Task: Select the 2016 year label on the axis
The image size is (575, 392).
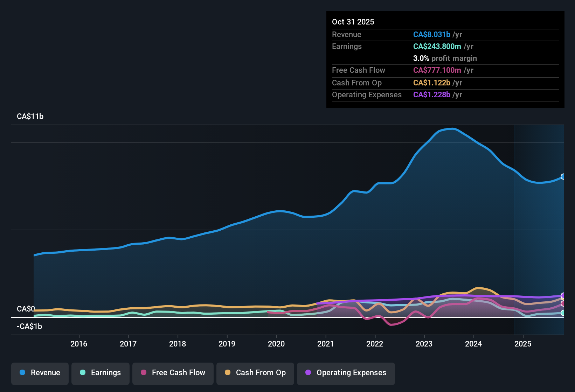Action: (x=79, y=344)
